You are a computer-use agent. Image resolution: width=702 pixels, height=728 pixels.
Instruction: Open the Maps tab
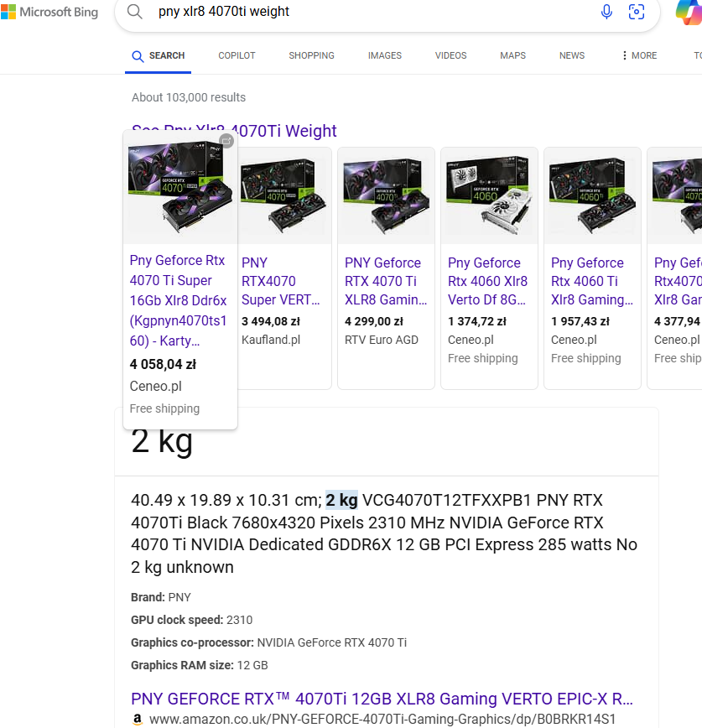[x=512, y=55]
